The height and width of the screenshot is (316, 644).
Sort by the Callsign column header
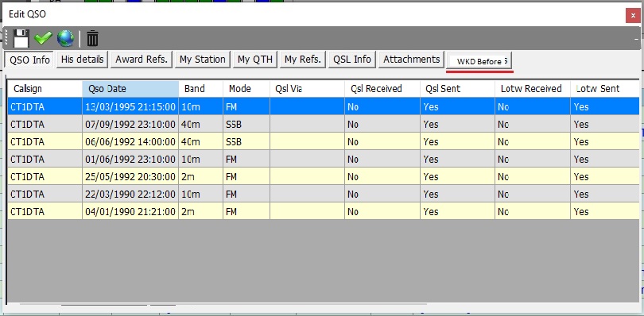[x=45, y=89]
